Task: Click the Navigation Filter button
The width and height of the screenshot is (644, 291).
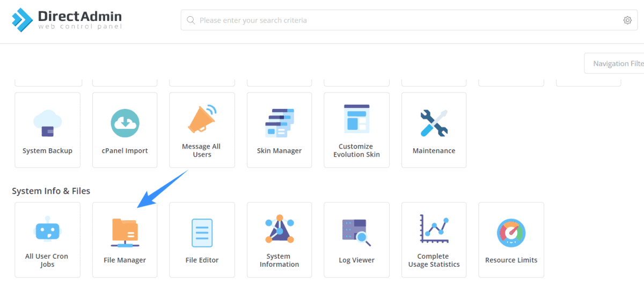Action: (614, 63)
